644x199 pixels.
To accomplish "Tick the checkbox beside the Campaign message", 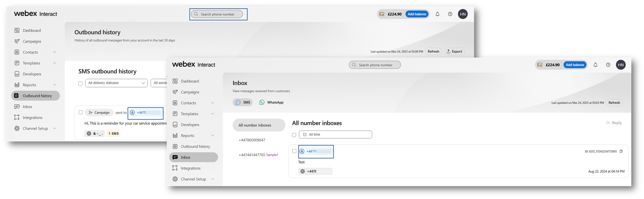I will point(81,112).
